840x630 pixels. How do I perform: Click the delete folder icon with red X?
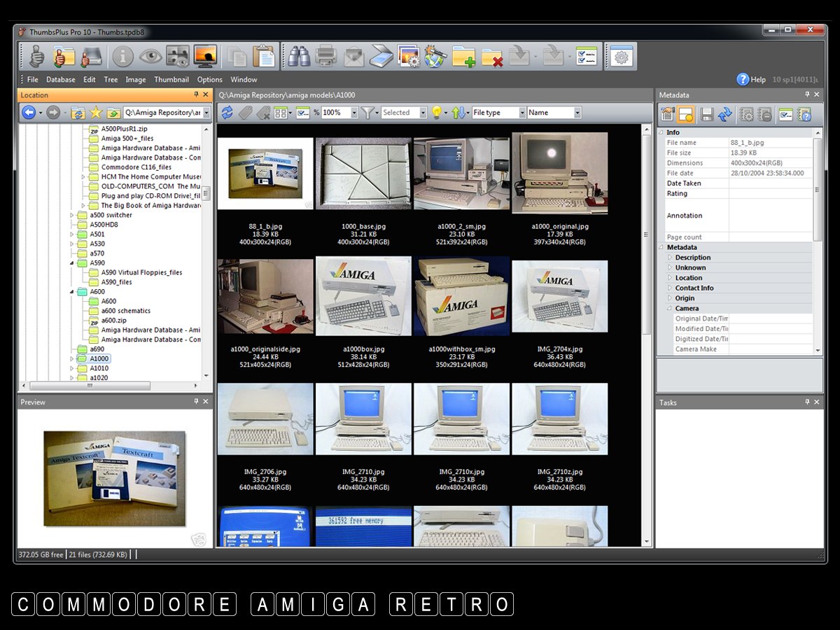tap(492, 56)
